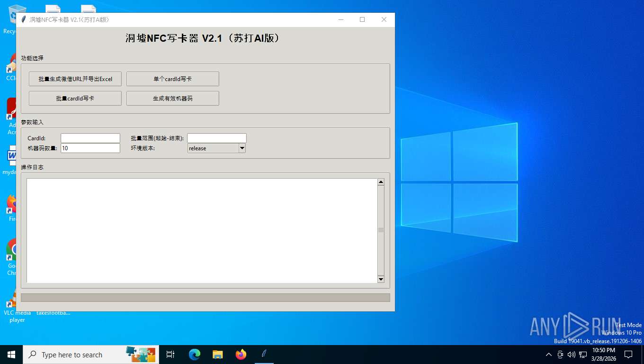Show hidden tray icons chevron

pyautogui.click(x=549, y=355)
